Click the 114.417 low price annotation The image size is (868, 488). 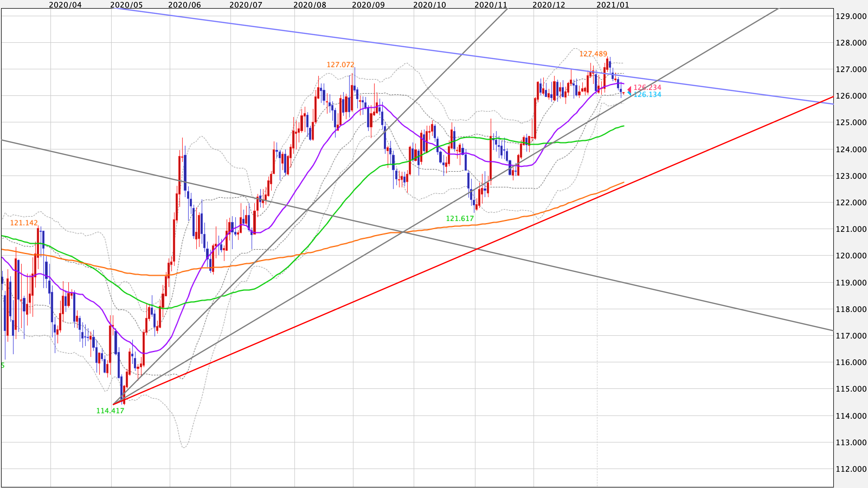coord(110,411)
